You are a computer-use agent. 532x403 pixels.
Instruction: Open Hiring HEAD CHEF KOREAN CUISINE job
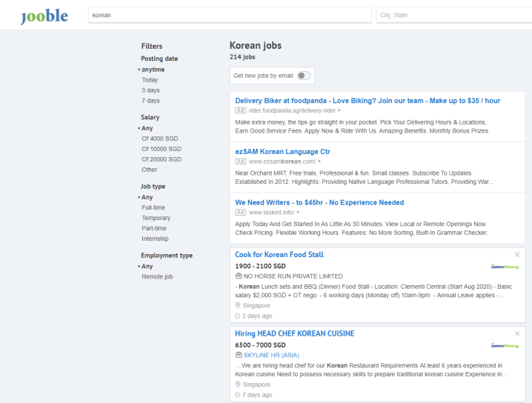tap(294, 333)
